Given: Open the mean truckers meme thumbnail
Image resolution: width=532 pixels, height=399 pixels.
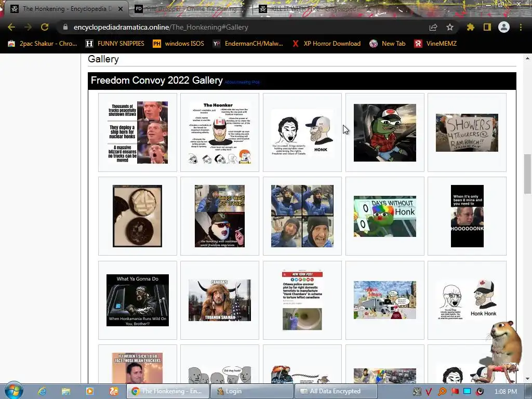Looking at the screenshot, I should [x=137, y=368].
